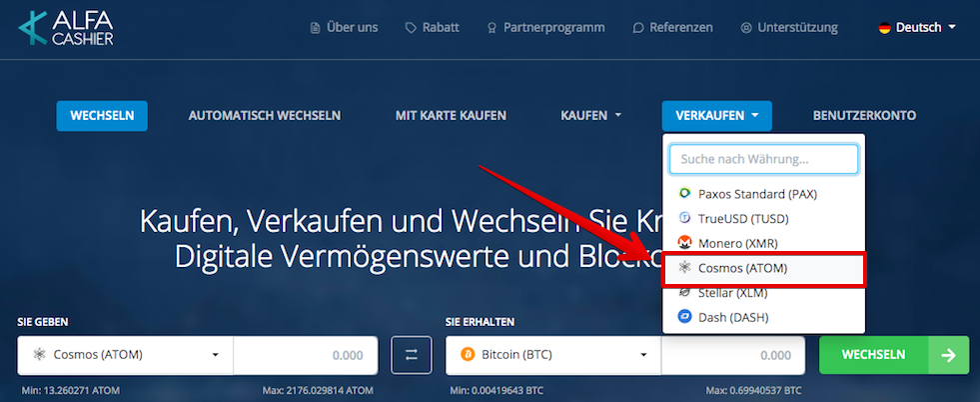Click the Rabatt tag icon
This screenshot has width=980, height=402.
click(x=411, y=28)
